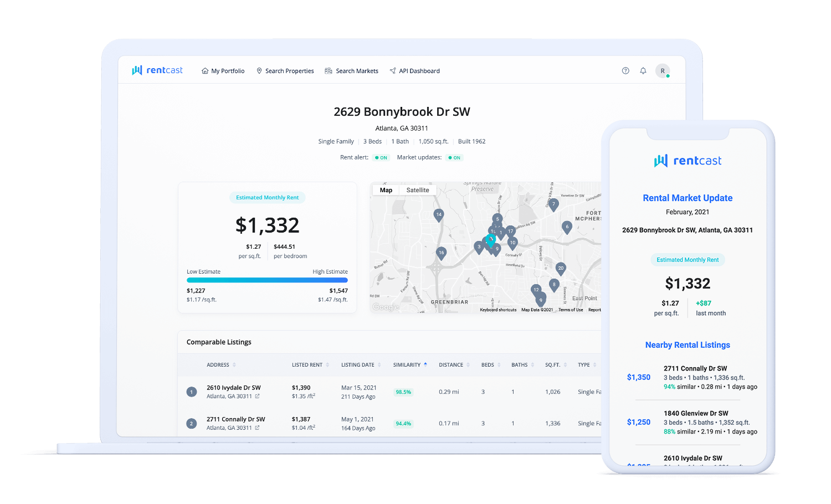
Task: Click the rent estimate range slider bar
Action: coord(267,280)
